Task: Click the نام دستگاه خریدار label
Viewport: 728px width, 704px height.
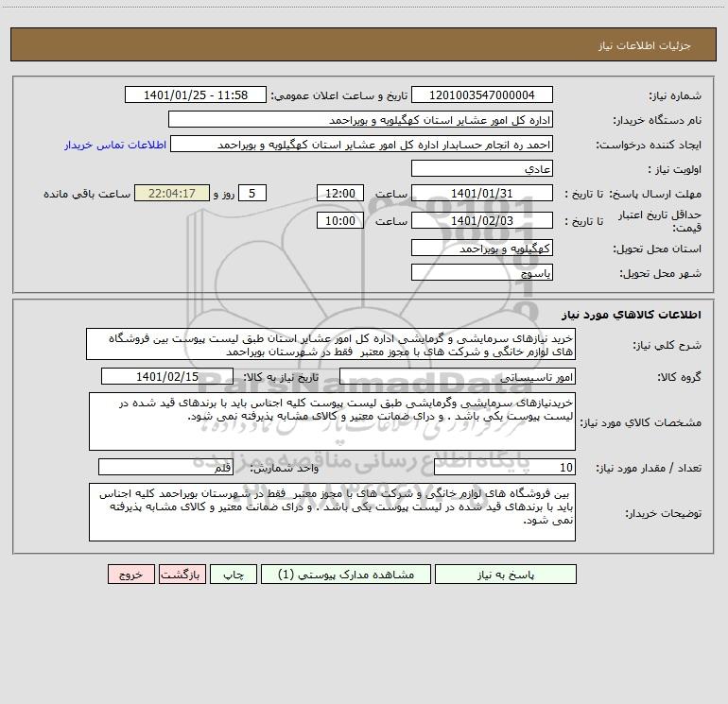Action: click(657, 120)
